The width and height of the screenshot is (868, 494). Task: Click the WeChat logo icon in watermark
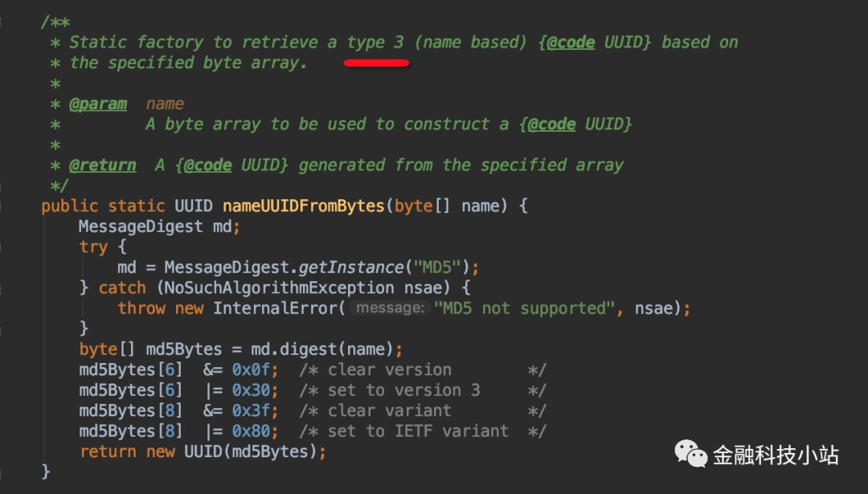tap(690, 454)
